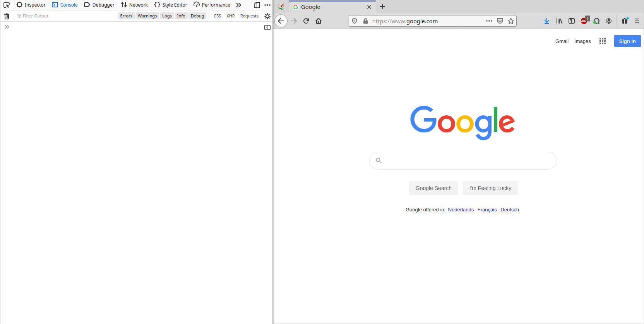
Task: Go to the home page icon
Action: (x=319, y=21)
